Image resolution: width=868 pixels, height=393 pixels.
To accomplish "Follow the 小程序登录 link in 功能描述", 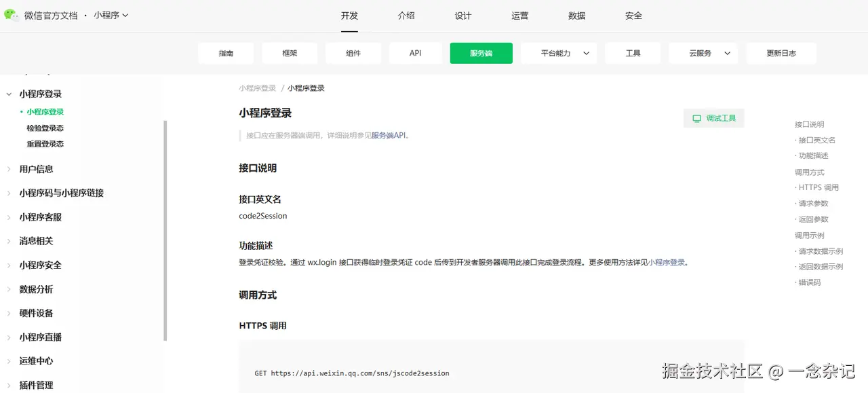I will [667, 263].
